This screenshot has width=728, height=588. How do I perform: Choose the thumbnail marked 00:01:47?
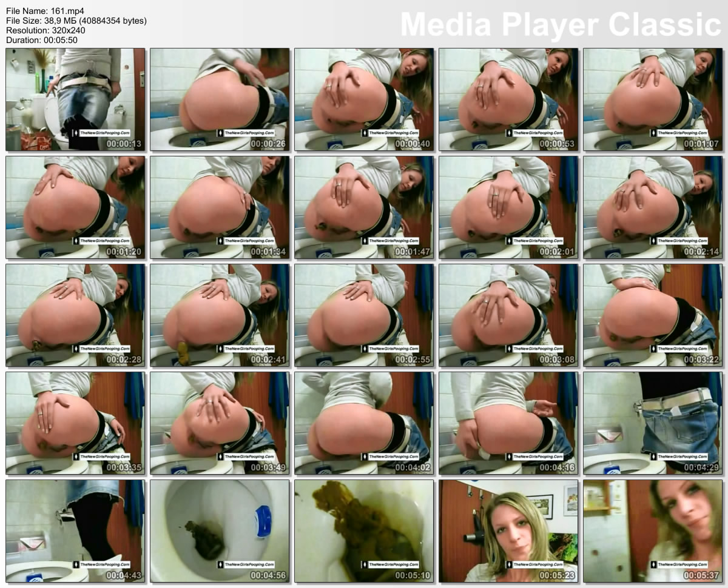point(364,207)
